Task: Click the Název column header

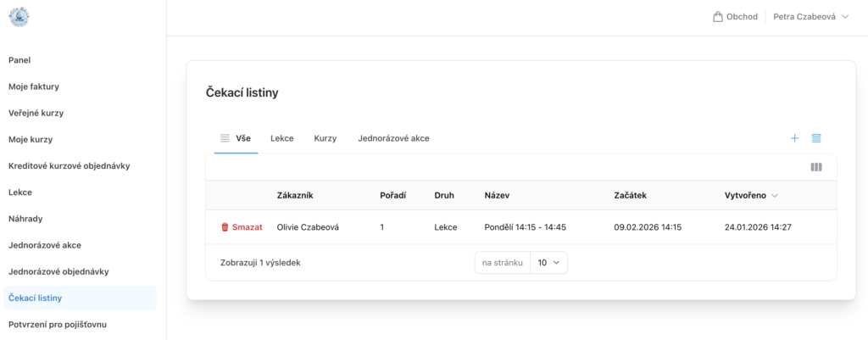Action: pyautogui.click(x=497, y=196)
